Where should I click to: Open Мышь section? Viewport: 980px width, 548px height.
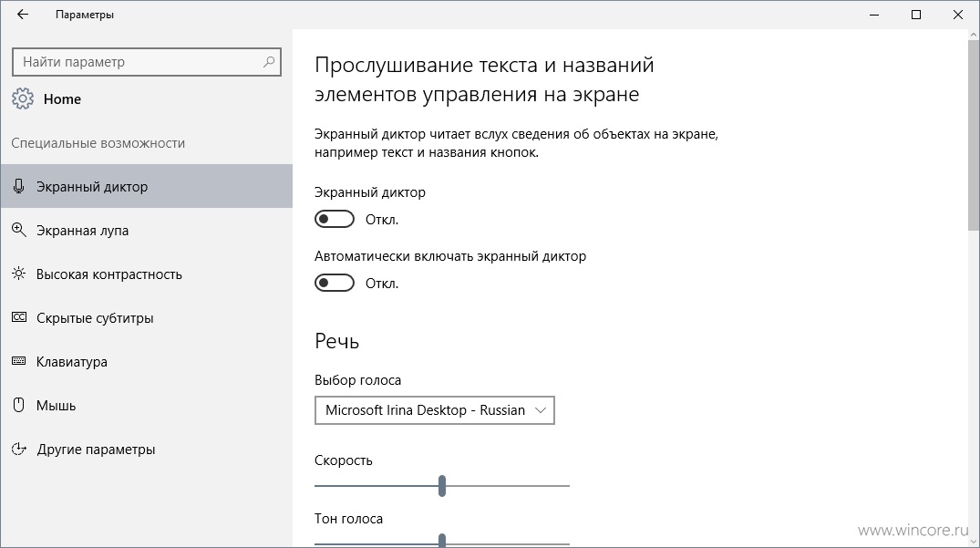[146, 405]
